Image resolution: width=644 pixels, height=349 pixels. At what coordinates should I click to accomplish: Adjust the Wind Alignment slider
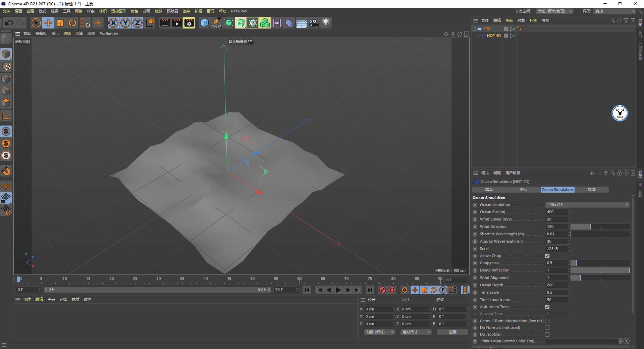[x=600, y=278]
